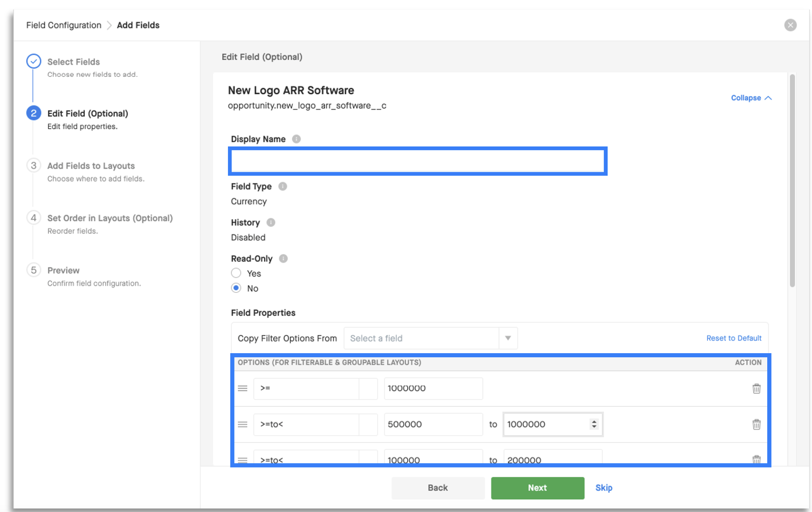Image resolution: width=812 pixels, height=512 pixels.
Task: Collapse the New Logo ARR Software section
Action: tap(751, 98)
